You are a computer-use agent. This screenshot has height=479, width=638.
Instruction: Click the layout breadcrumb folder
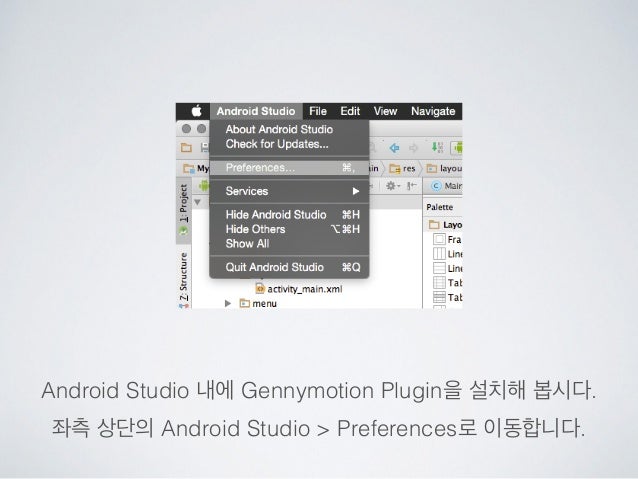coord(444,168)
